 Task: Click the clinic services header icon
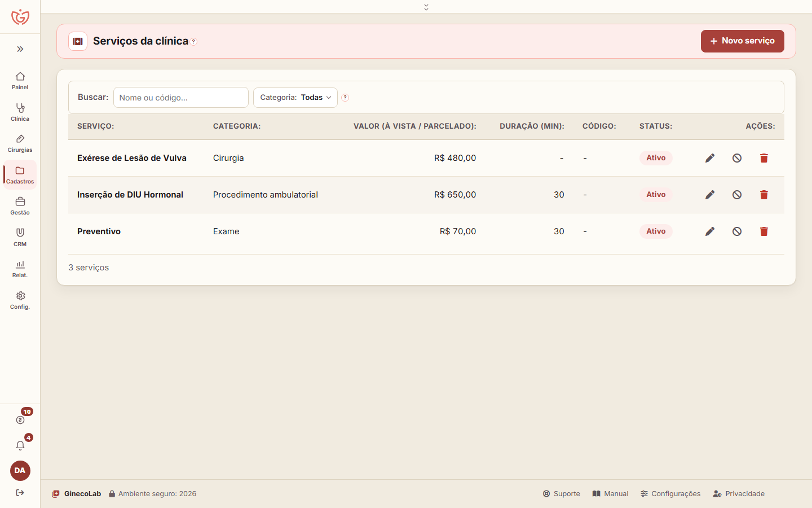[78, 41]
